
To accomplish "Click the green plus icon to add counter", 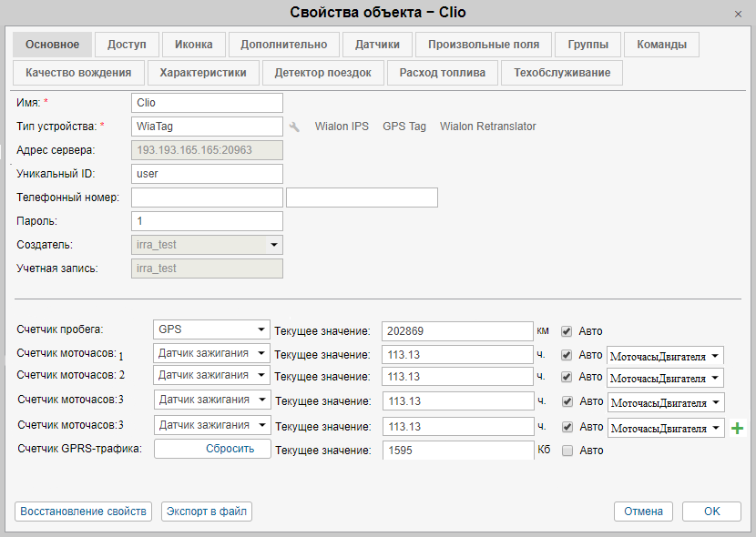I will tap(738, 428).
